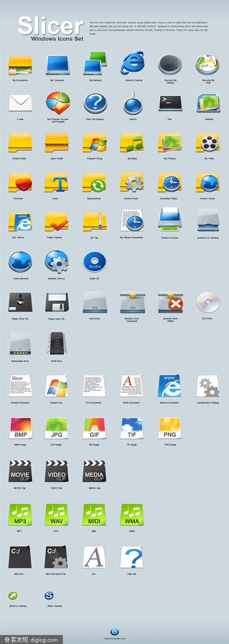Click the Share Overlay icon
This screenshot has height=644, width=229.
[x=49, y=596]
